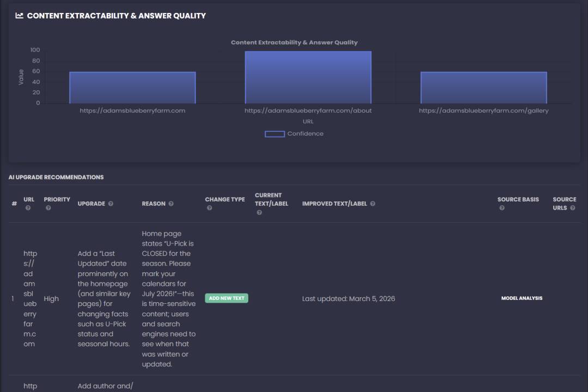Click the help icon under SOURCE BASIS

click(501, 208)
